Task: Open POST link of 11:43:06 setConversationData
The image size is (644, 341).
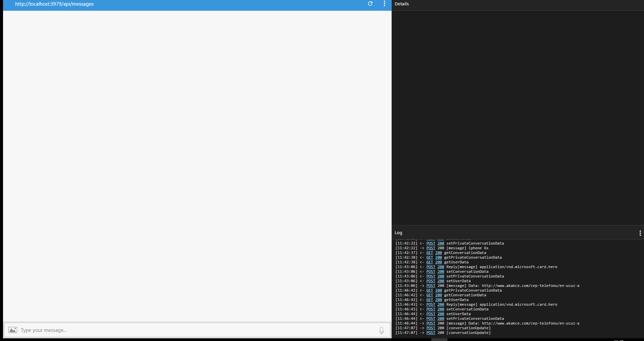Action: point(431,271)
